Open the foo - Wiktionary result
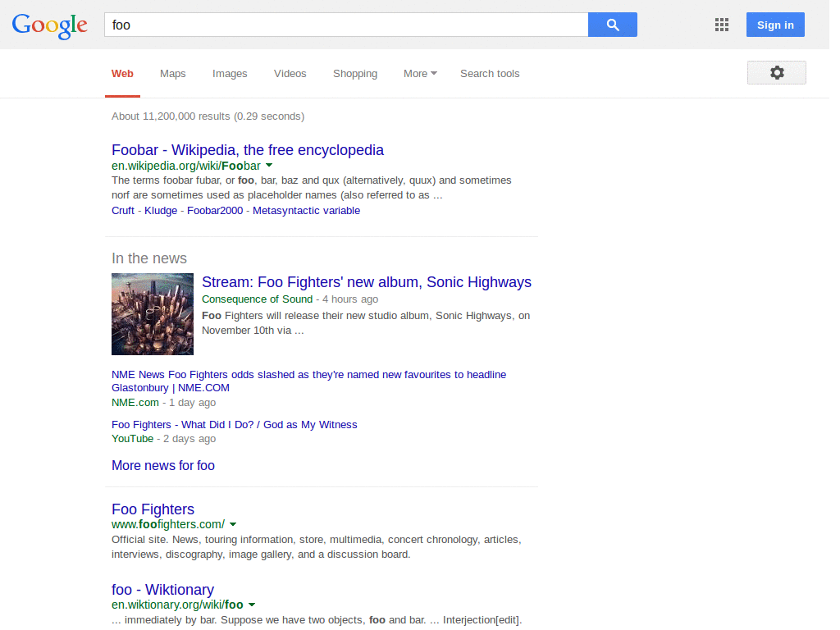Image resolution: width=840 pixels, height=630 pixels. pyautogui.click(x=163, y=590)
